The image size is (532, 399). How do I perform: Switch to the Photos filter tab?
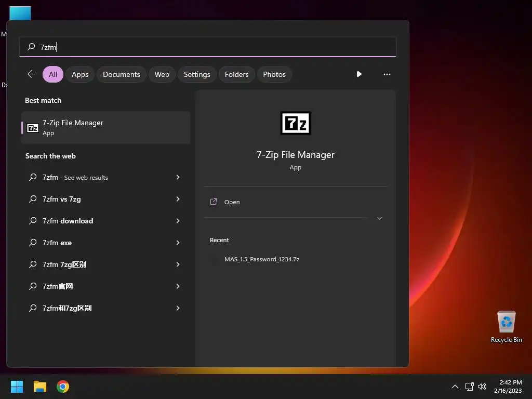click(x=274, y=74)
